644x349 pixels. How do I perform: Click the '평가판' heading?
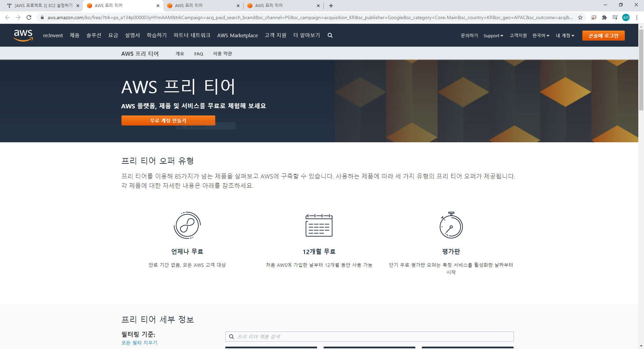click(x=451, y=251)
